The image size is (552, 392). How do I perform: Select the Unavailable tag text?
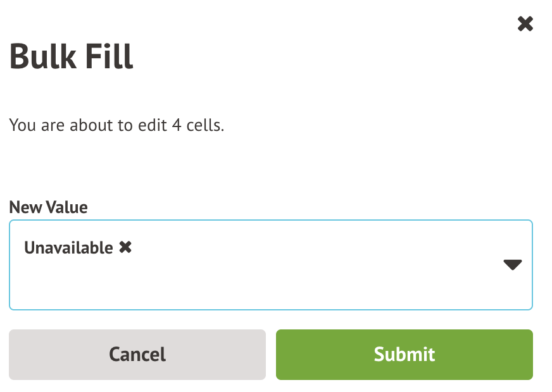click(68, 248)
